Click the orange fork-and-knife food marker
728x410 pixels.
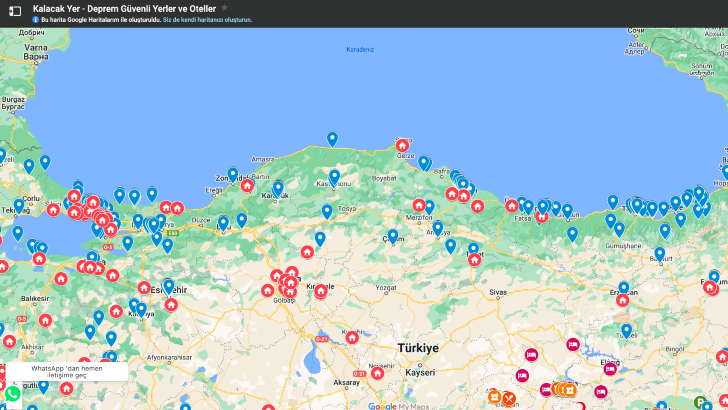tap(509, 399)
